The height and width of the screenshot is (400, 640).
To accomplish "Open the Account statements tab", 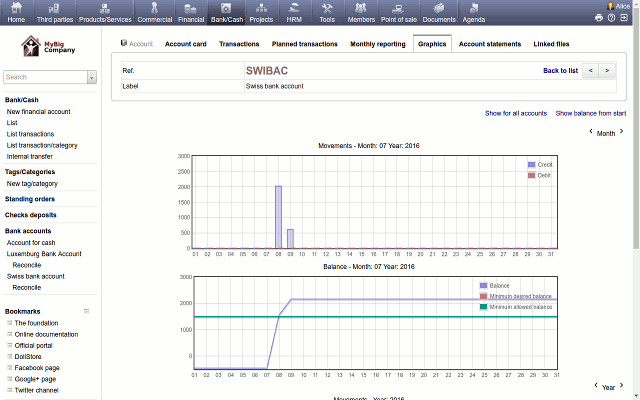I will click(490, 44).
